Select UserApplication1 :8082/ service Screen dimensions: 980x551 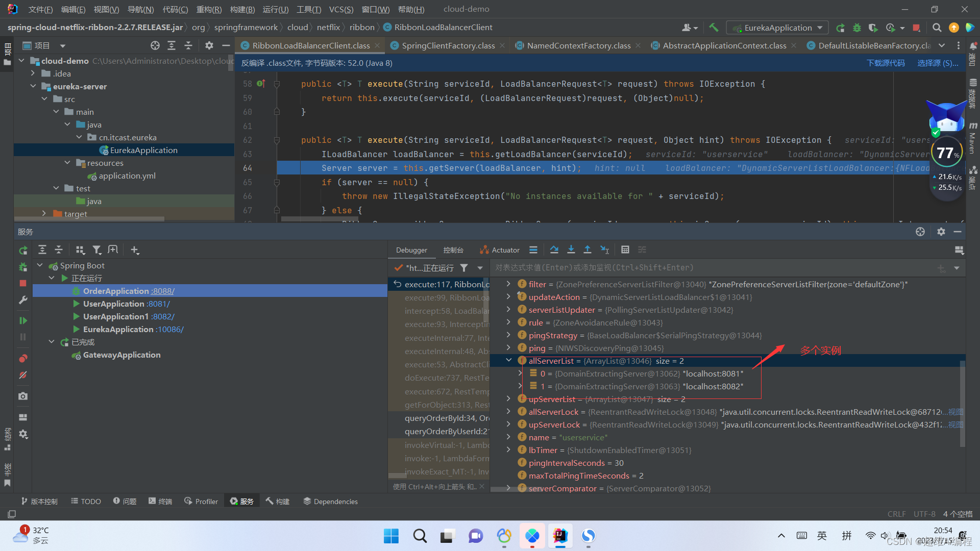(129, 316)
